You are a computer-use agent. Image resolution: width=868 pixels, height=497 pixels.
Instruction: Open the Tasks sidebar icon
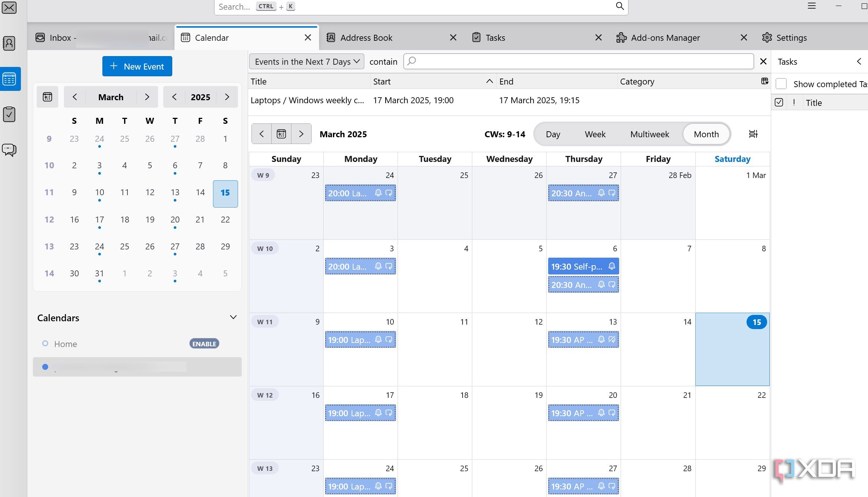pos(9,114)
